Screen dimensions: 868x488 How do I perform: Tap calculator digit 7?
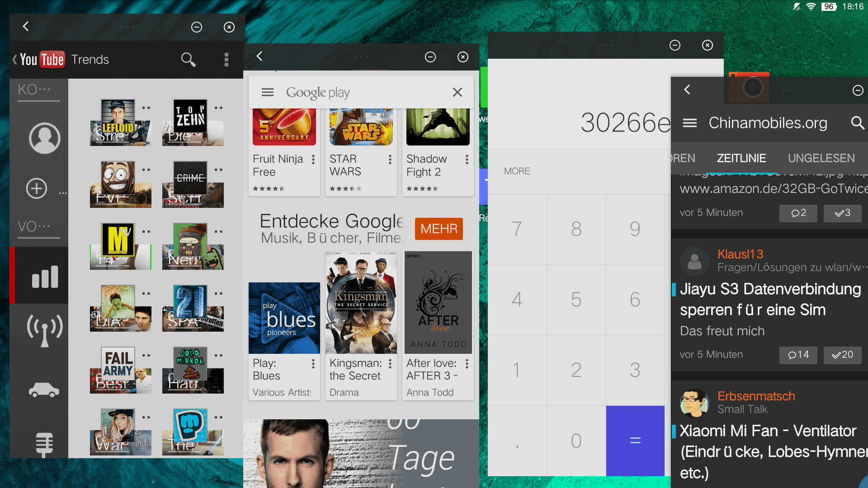click(517, 229)
